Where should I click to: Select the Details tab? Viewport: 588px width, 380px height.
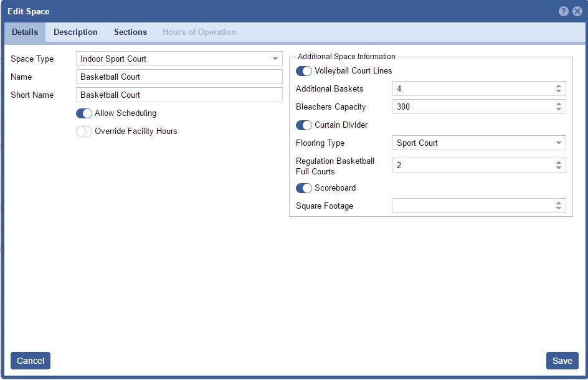pyautogui.click(x=25, y=32)
